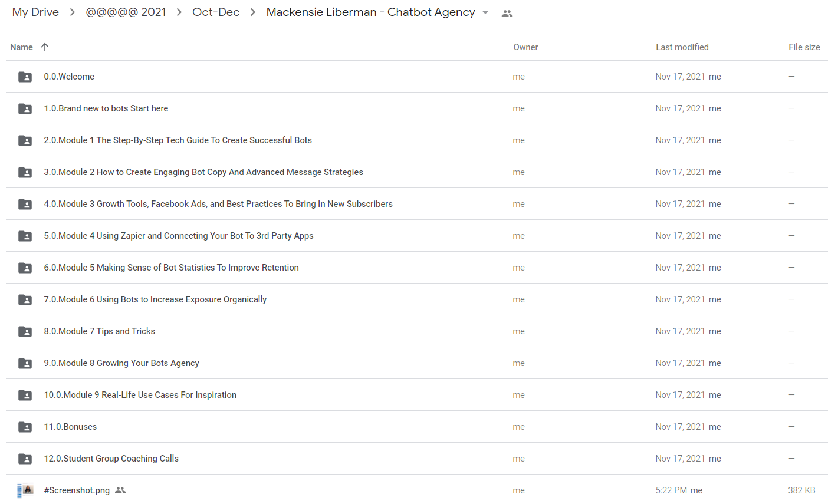
Task: Select 11.0.Bonuses folder name
Action: click(x=70, y=427)
